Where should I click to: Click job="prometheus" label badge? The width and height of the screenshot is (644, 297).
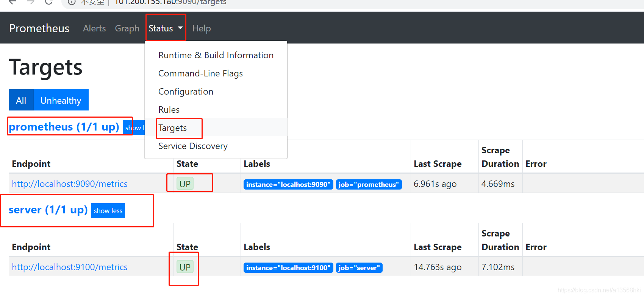pyautogui.click(x=369, y=184)
